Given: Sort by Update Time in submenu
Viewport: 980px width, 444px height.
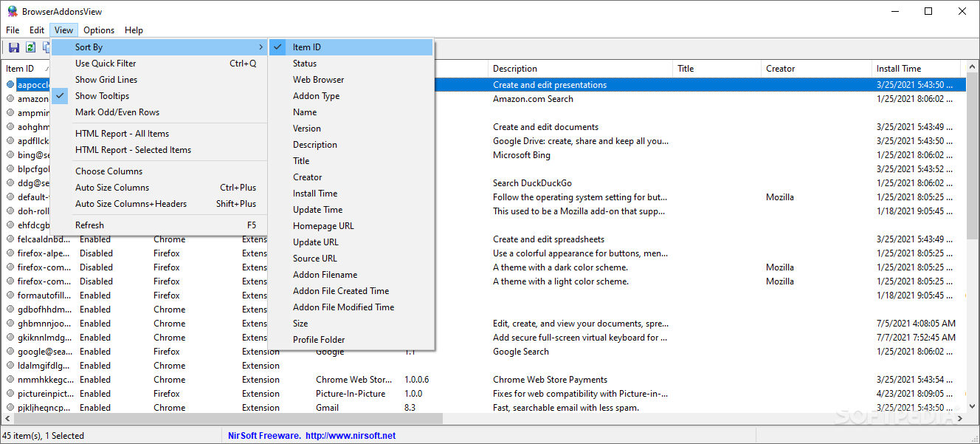Looking at the screenshot, I should coord(351,210).
